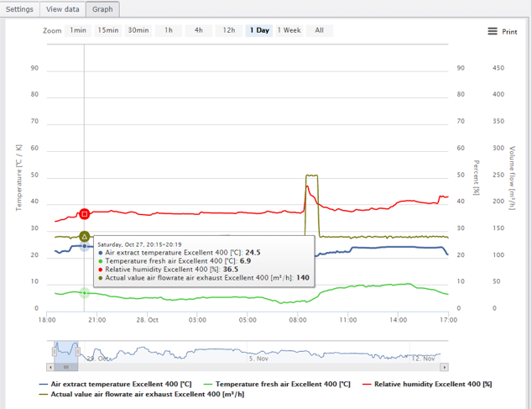Click the tooltip value 24.5
The width and height of the screenshot is (532, 409).
click(x=253, y=253)
